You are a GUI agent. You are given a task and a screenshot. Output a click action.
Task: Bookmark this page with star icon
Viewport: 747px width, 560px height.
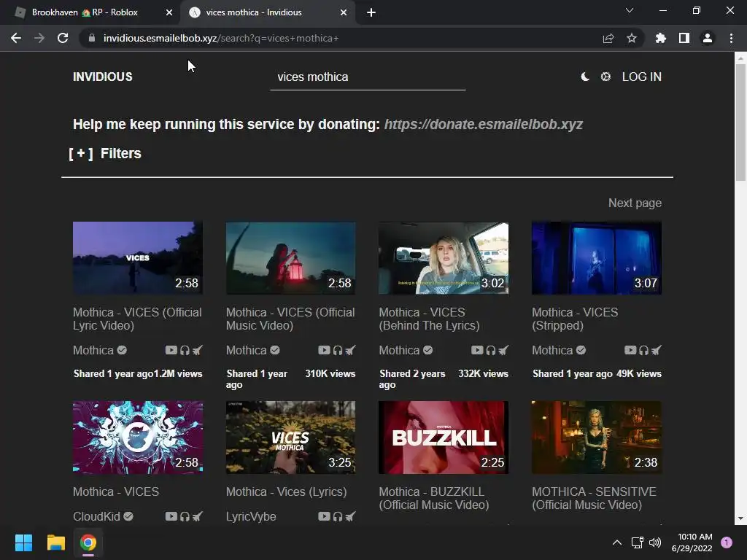[x=632, y=38]
